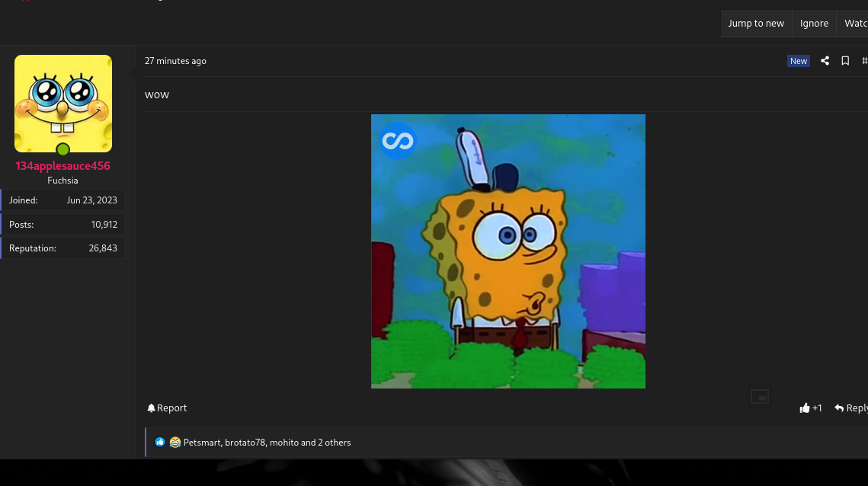Select the Joined date Jun 23, 2023
The width and height of the screenshot is (868, 486).
[92, 200]
